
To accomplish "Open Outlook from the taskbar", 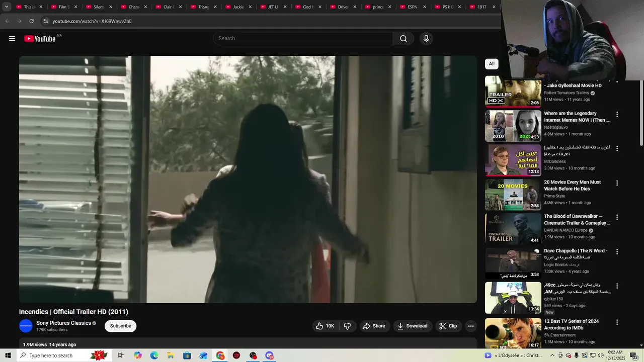I will (203, 355).
